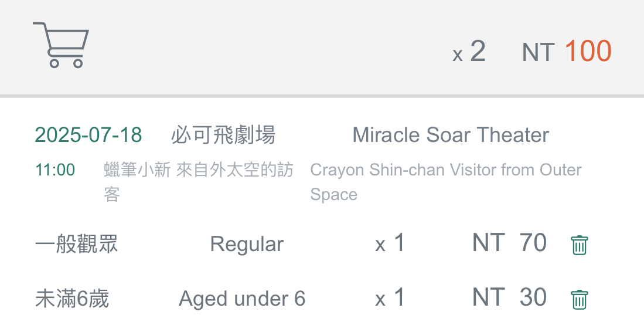This screenshot has height=335, width=644.
Task: Open the shopping cart icon
Action: (61, 45)
